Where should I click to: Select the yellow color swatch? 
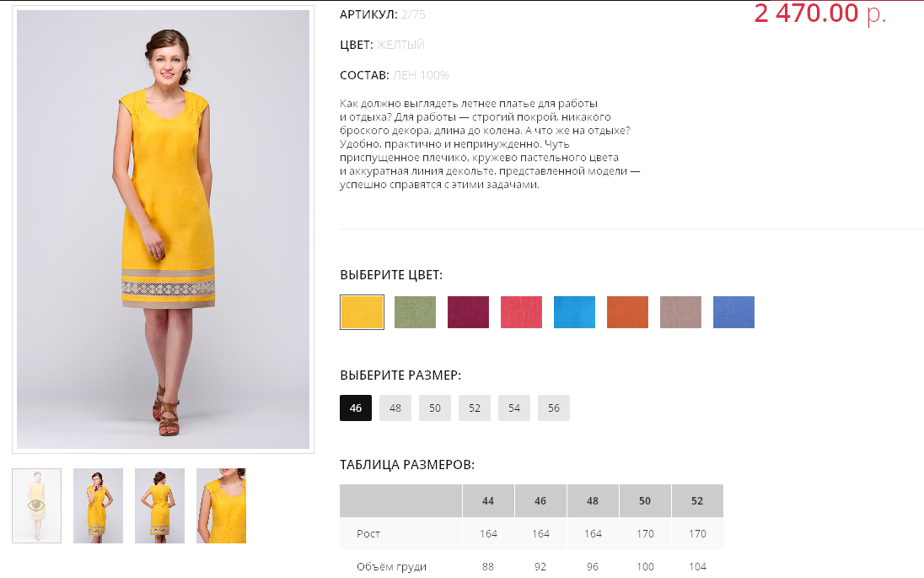pyautogui.click(x=362, y=312)
